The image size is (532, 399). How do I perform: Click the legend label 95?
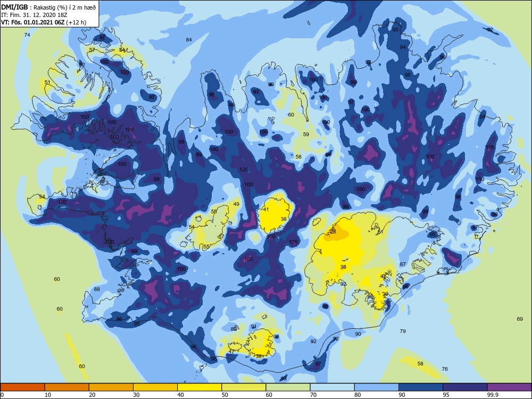[x=446, y=395]
